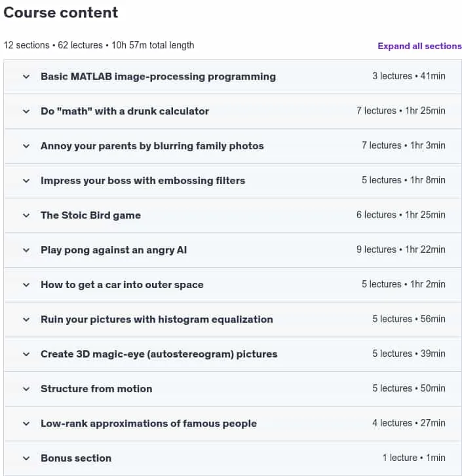Image resolution: width=462 pixels, height=476 pixels.
Task: Click chevron beside Ruin your pictures section
Action: click(26, 320)
